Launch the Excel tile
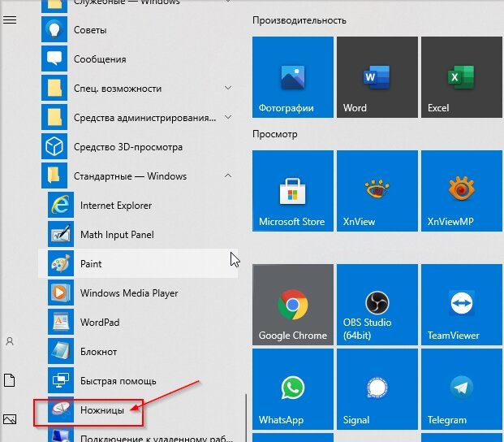Screen dimensions: 504x442 click(x=462, y=77)
